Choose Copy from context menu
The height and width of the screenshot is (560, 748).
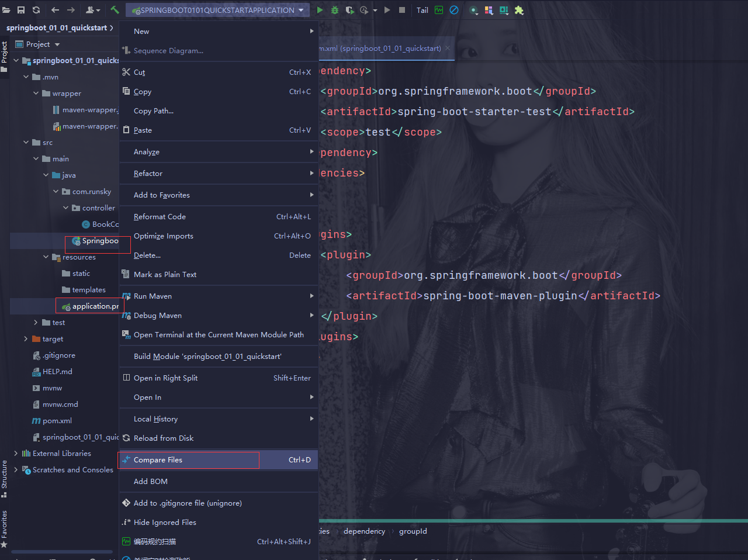[219, 92]
